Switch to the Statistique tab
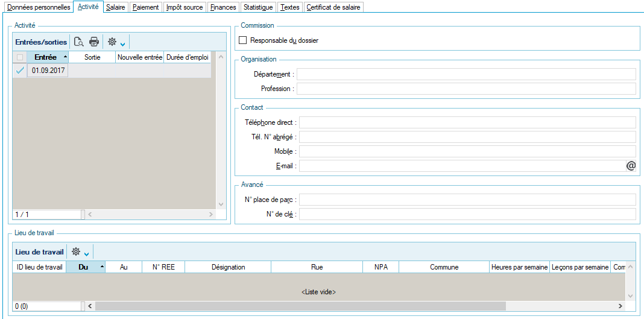The height and width of the screenshot is (319, 644). 258,7
